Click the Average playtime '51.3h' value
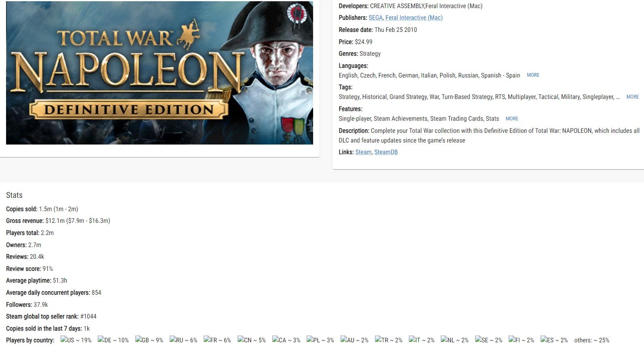Image resolution: width=644 pixels, height=348 pixels. [x=60, y=281]
